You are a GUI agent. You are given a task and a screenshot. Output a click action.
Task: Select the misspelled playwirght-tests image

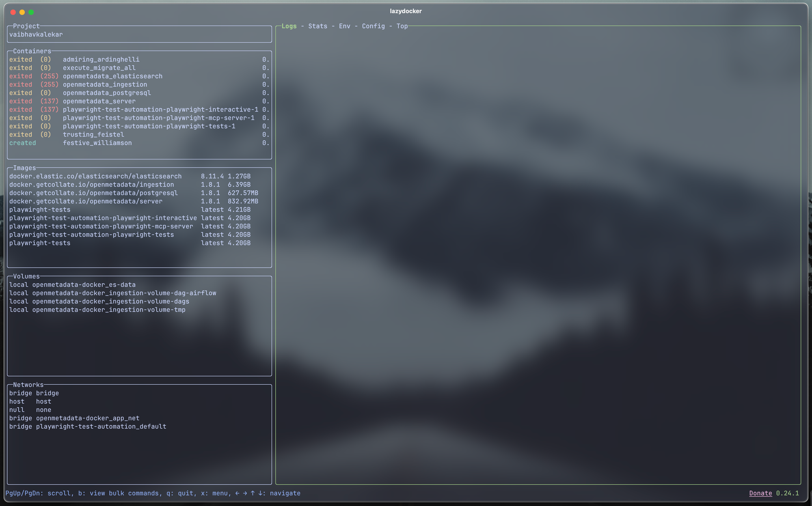(40, 210)
